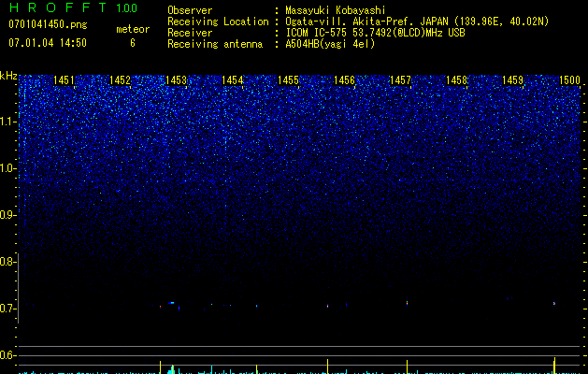Viewport: 588px width, 374px height.
Task: Click the meteor echo dot near 1457
Action: 407,302
